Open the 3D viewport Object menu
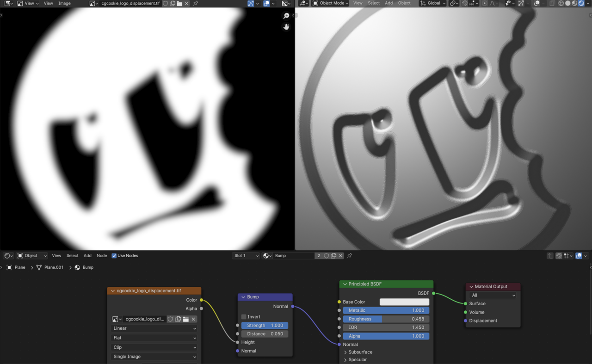This screenshot has width=592, height=364. tap(404, 3)
